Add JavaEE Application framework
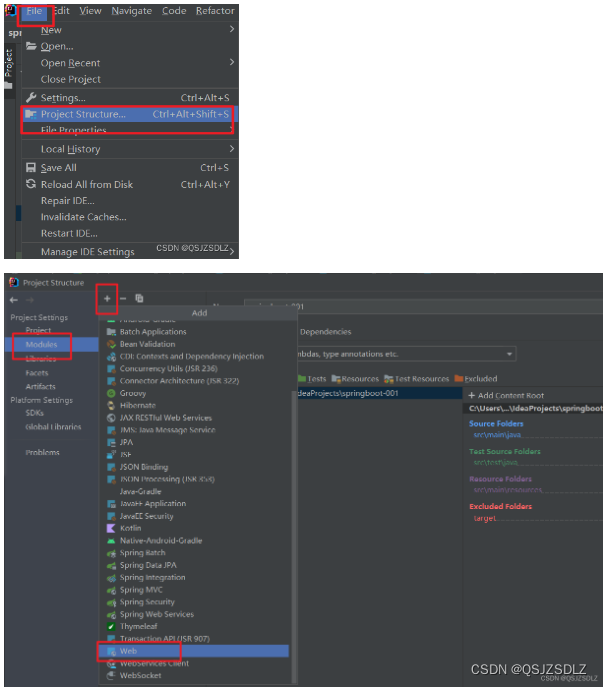The image size is (603, 687). 153,503
